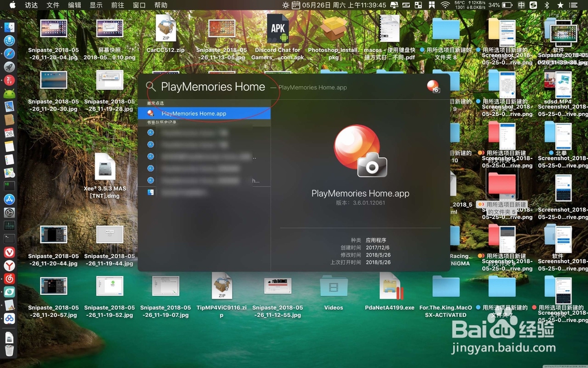Click brightness sun icon in menu bar
588x368 pixels.
[286, 5]
